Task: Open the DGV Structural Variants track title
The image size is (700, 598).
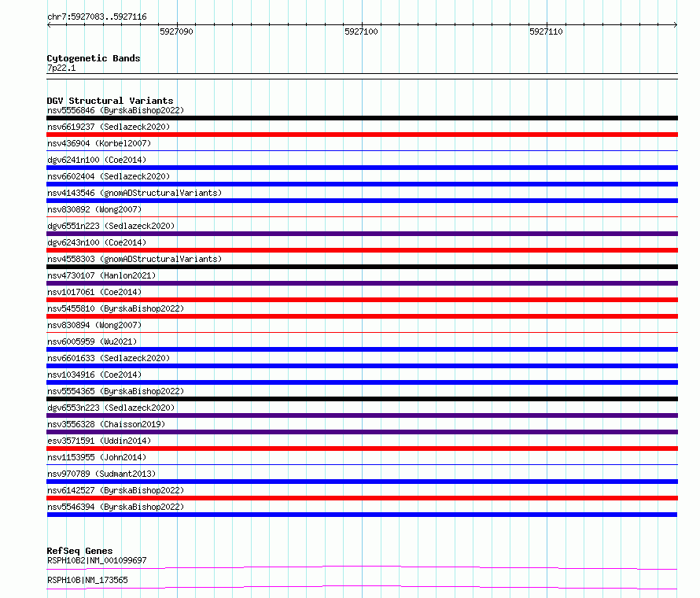Action: pos(110,101)
